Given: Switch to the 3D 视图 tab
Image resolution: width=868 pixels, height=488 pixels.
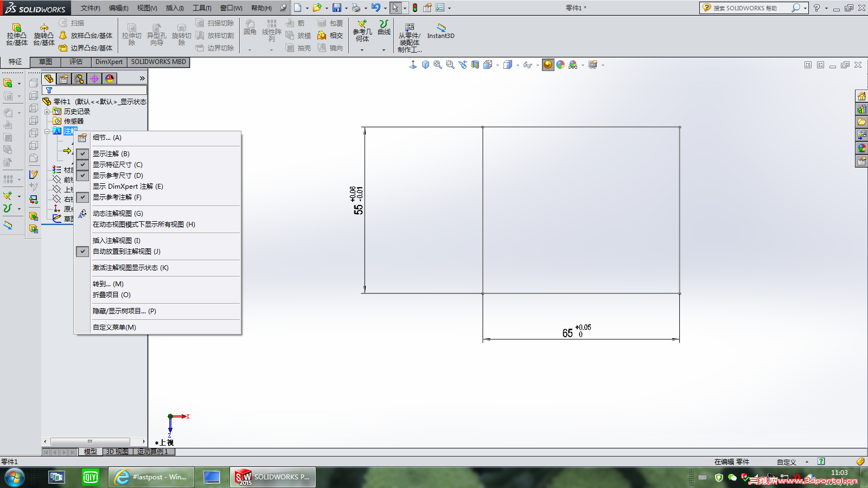Looking at the screenshot, I should point(117,452).
